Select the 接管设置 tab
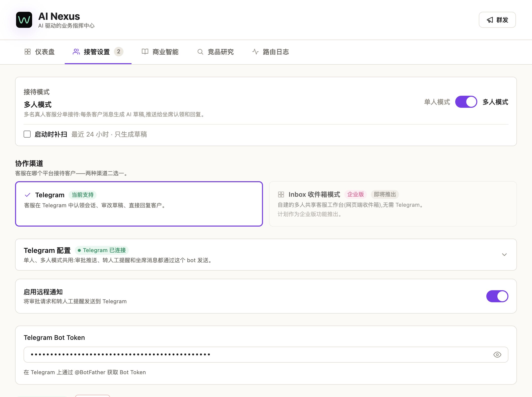532x397 pixels. pyautogui.click(x=98, y=52)
